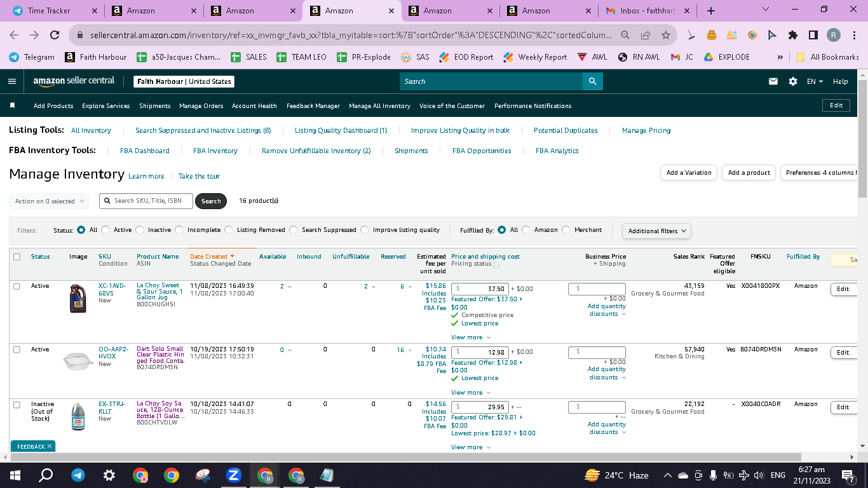The width and height of the screenshot is (868, 488).
Task: Click the Add a product button
Action: 749,173
